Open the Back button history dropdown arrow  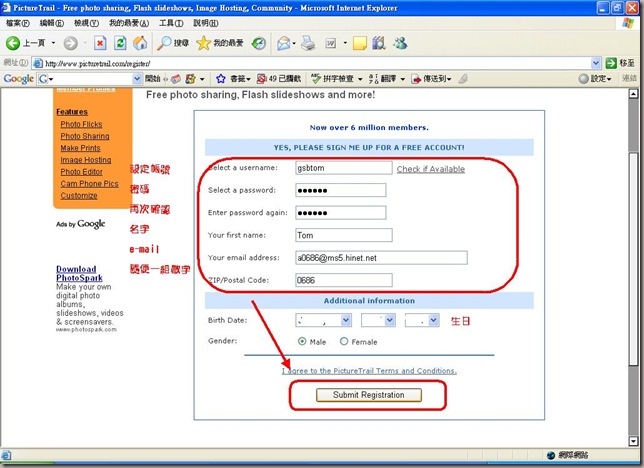[53, 43]
